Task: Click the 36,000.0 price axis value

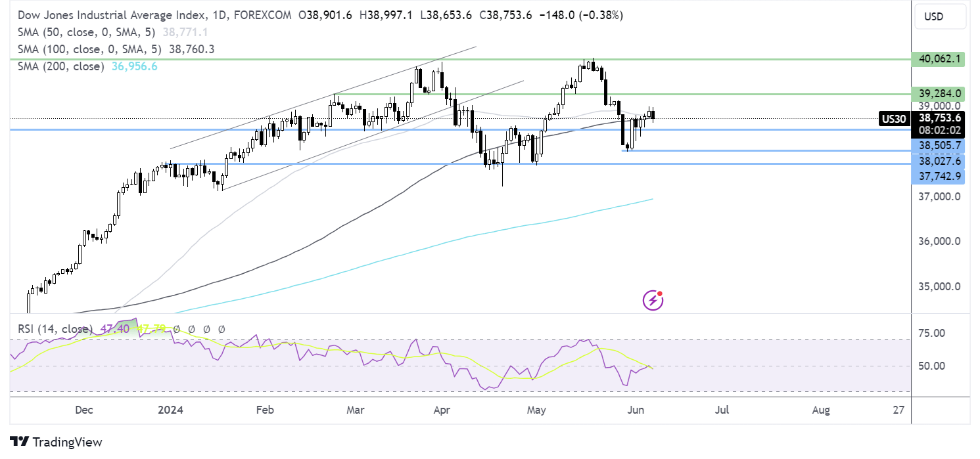Action: coord(941,241)
